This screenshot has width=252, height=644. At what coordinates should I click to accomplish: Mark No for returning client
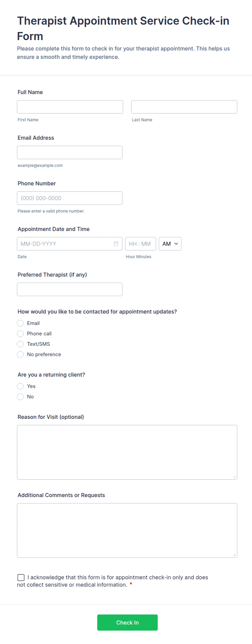click(x=20, y=397)
